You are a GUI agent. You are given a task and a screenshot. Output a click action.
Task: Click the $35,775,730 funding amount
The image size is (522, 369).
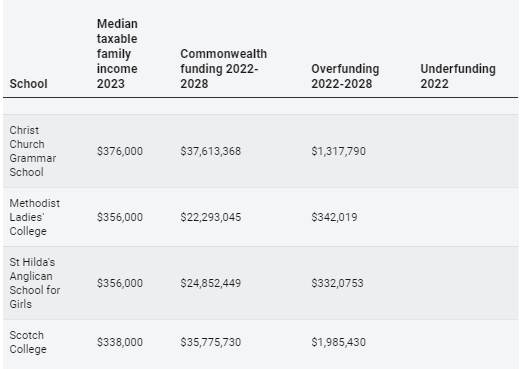click(x=210, y=342)
